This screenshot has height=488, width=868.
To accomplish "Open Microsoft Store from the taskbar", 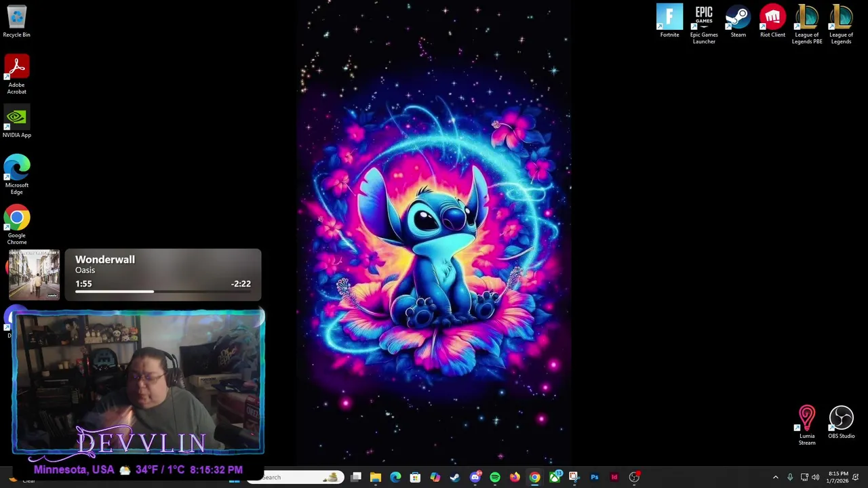I will point(415,477).
